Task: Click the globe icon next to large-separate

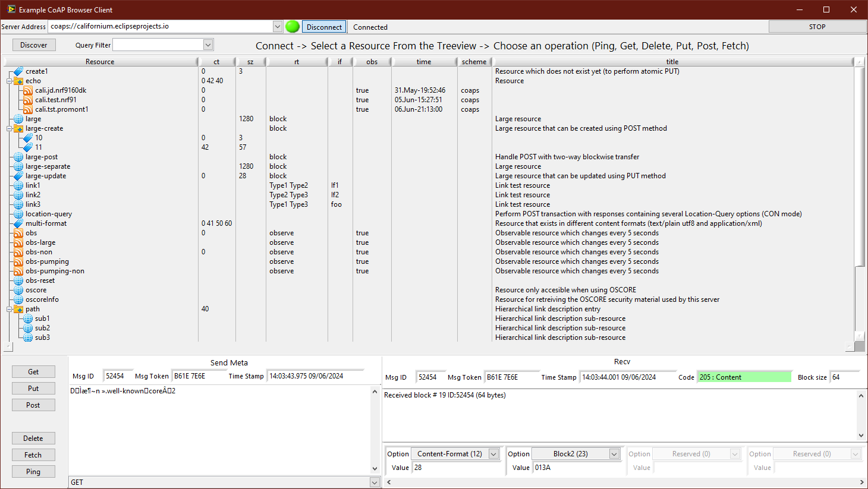Action: 18,166
